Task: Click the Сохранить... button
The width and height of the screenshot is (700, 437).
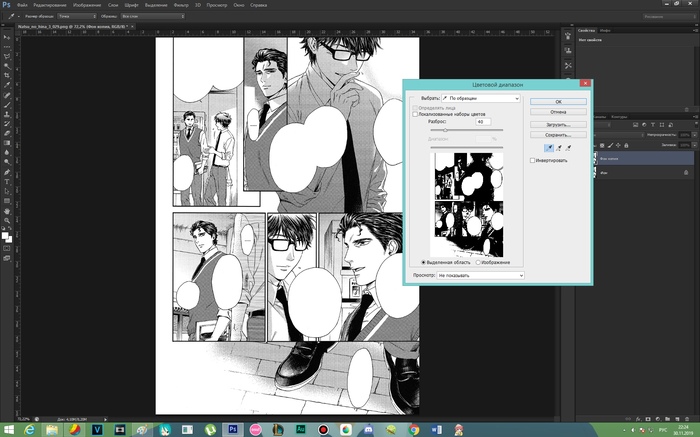Action: pos(558,135)
